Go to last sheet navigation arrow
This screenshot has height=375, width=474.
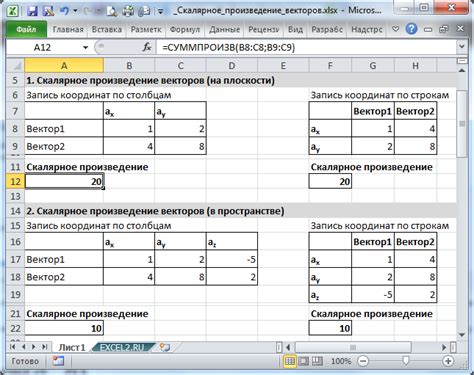[x=44, y=347]
